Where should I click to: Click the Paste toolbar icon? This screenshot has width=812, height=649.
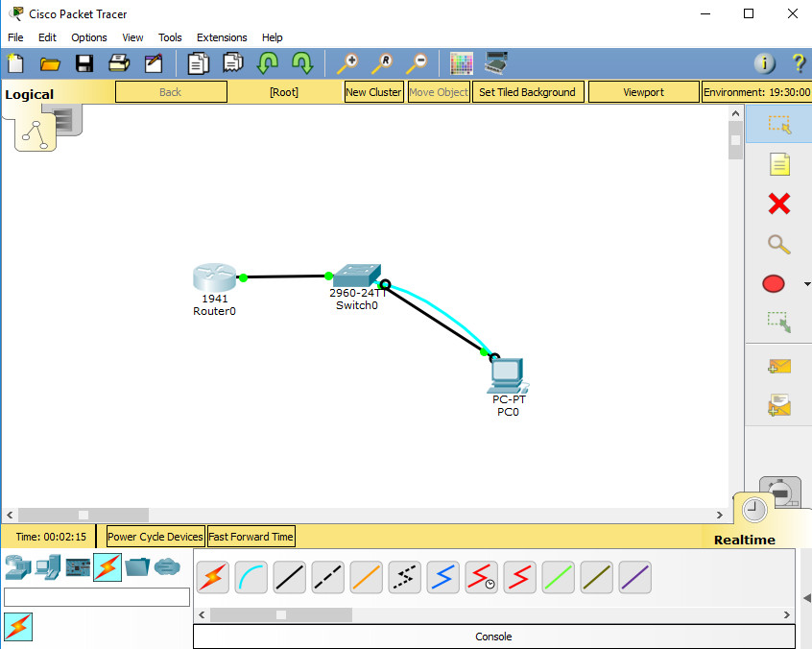(x=233, y=63)
